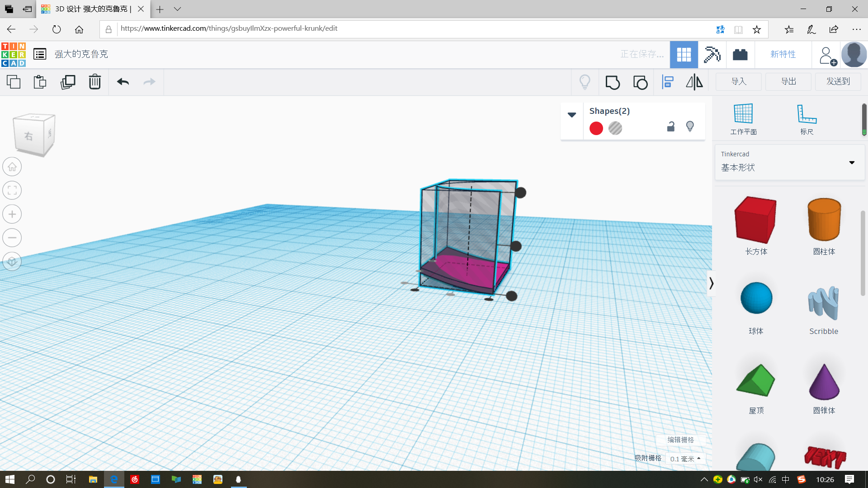Click the Duplicate and repeat icon
Viewport: 868px width, 488px height.
pyautogui.click(x=68, y=82)
